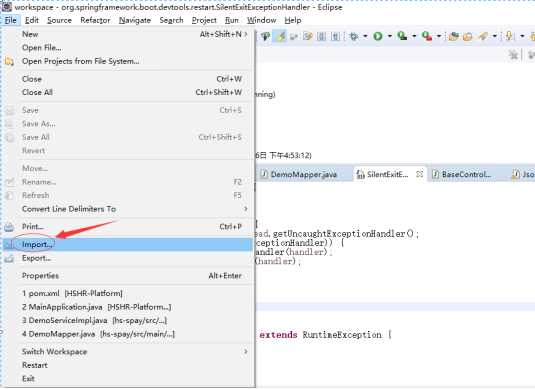The height and width of the screenshot is (389, 535).
Task: Open the Coverage dropdown arrow
Action: [414, 36]
